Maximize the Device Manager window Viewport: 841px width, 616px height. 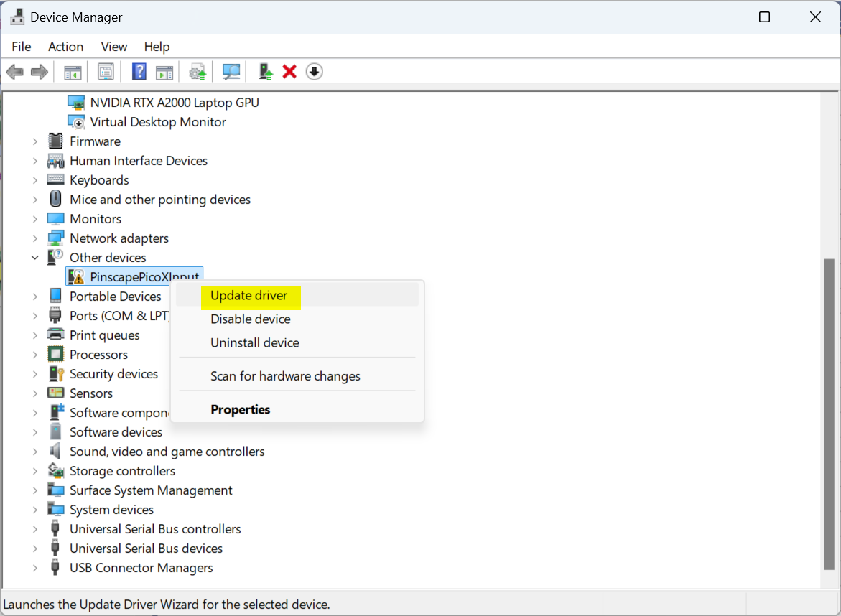[764, 17]
